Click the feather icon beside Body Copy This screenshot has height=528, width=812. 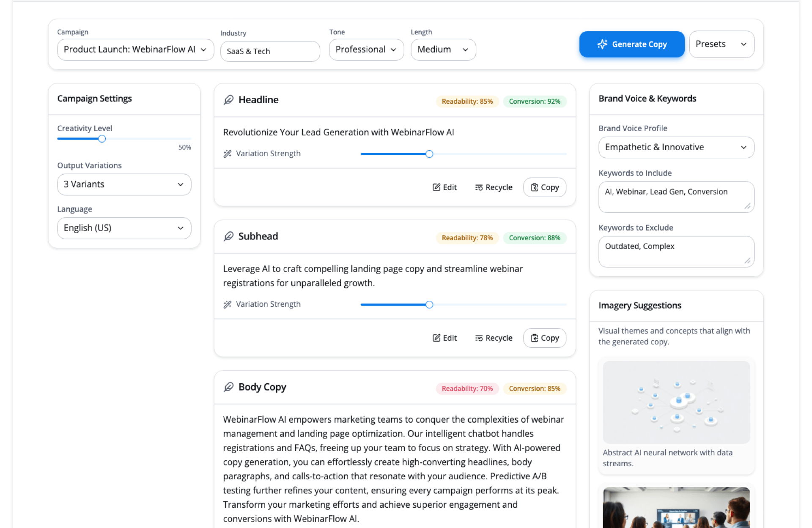pos(228,387)
